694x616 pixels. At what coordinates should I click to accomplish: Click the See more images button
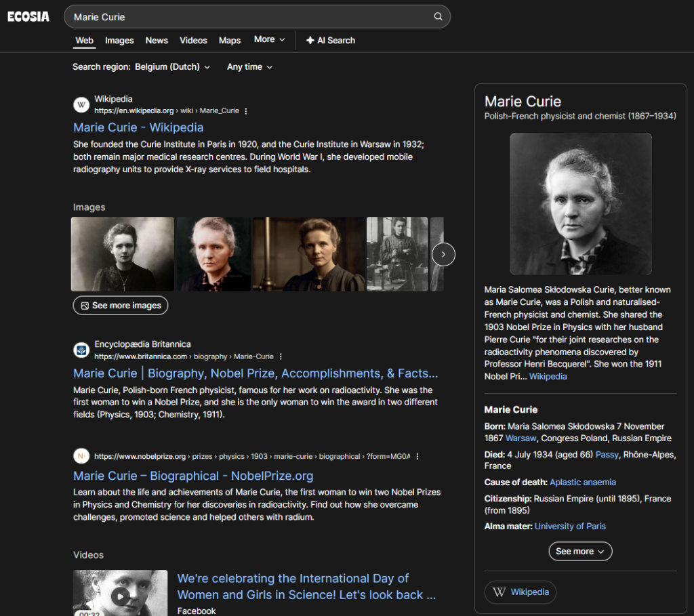point(120,306)
